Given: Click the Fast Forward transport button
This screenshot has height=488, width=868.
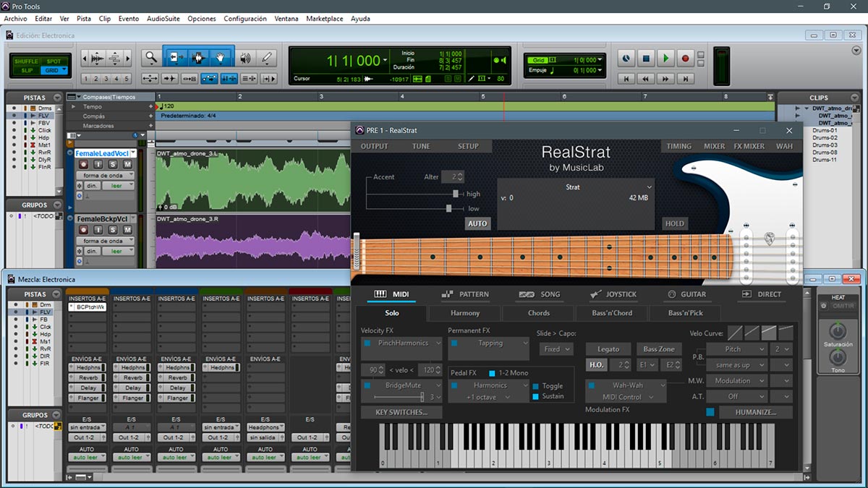Looking at the screenshot, I should point(666,78).
